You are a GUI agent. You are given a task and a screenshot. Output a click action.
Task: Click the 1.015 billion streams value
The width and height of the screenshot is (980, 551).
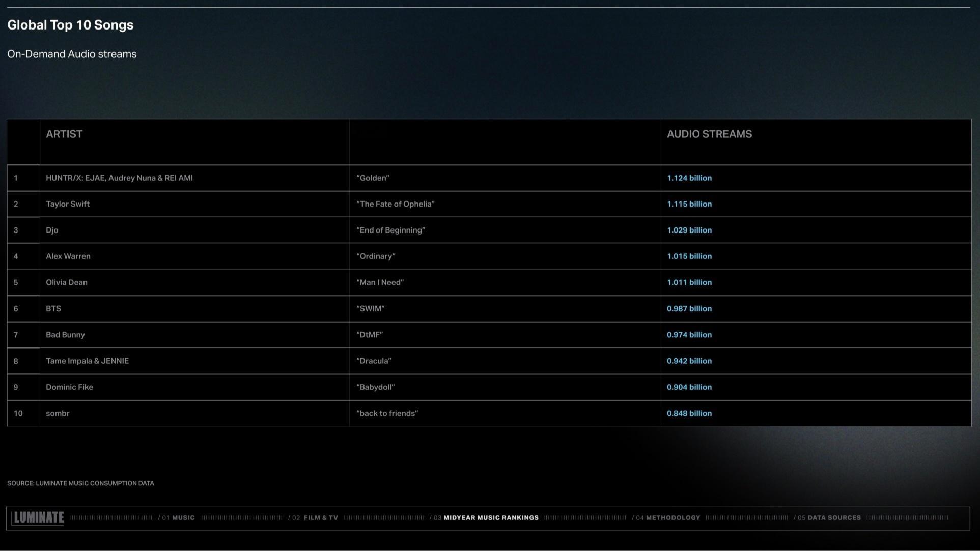pyautogui.click(x=689, y=256)
